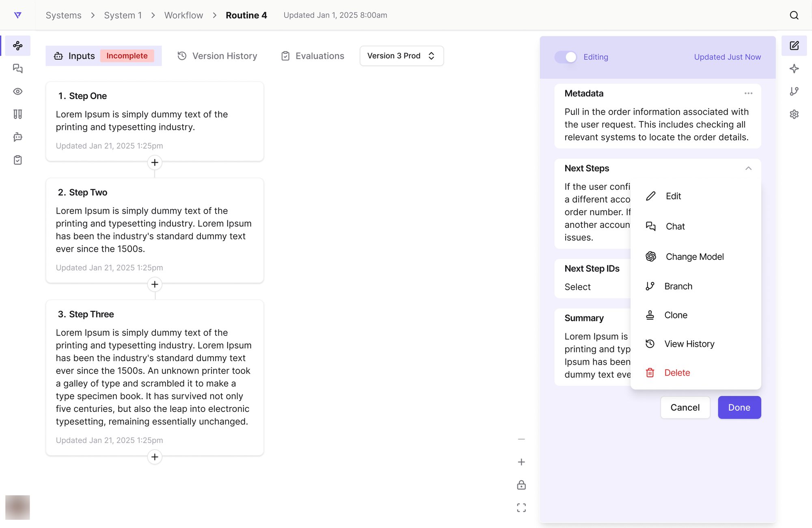The height and width of the screenshot is (528, 812).
Task: Go to Systems in the breadcrumb
Action: click(x=63, y=15)
